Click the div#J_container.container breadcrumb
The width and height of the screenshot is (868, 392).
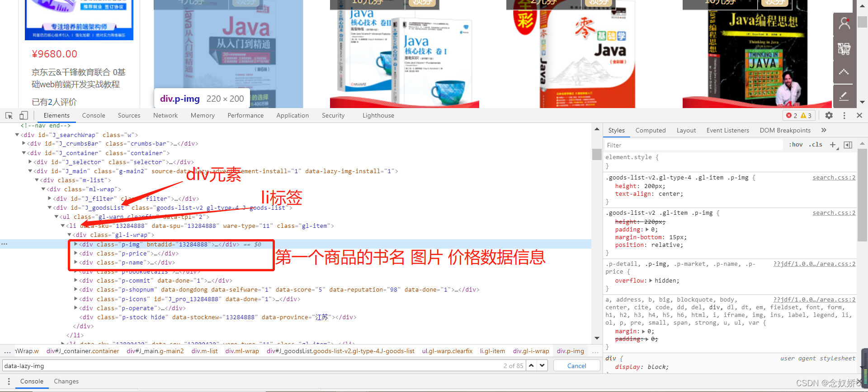point(83,351)
